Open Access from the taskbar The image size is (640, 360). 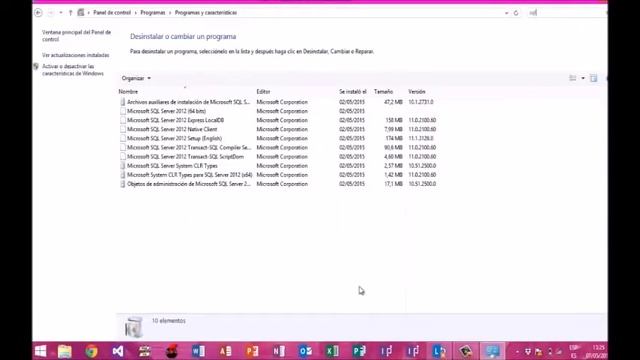click(x=225, y=351)
